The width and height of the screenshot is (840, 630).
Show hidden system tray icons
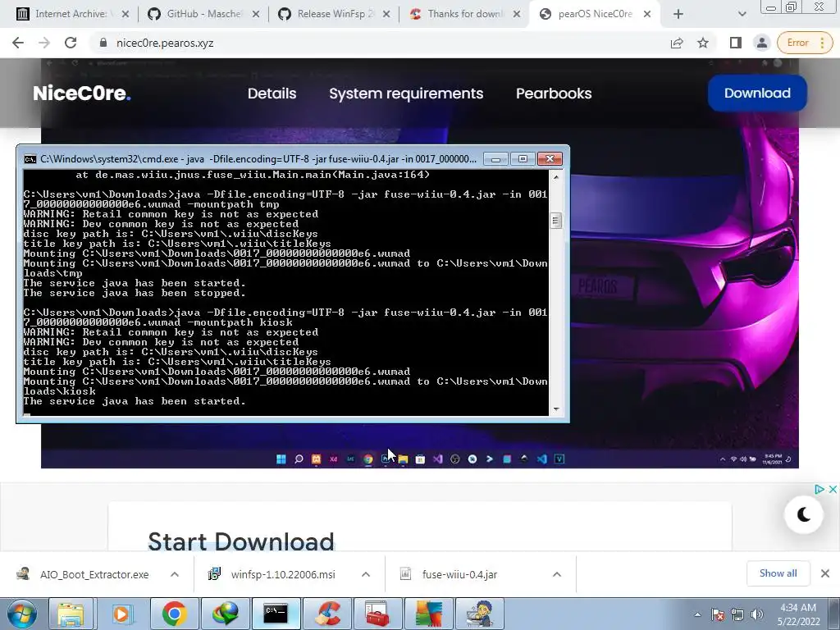[x=697, y=614]
